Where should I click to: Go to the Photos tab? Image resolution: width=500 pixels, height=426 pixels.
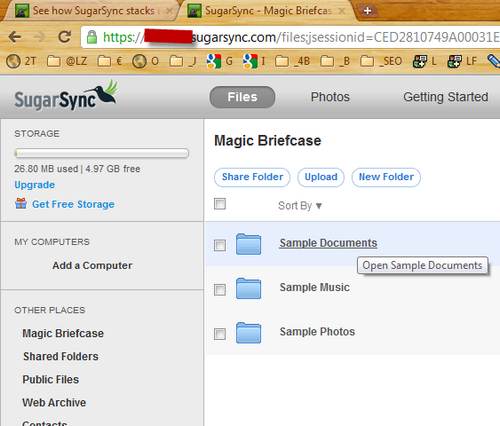click(x=330, y=97)
